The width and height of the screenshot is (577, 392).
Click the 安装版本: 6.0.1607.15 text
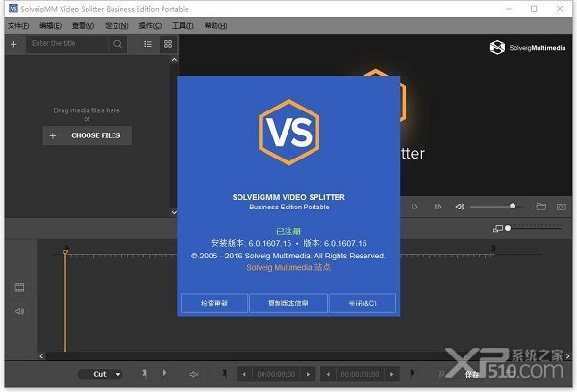tap(251, 243)
